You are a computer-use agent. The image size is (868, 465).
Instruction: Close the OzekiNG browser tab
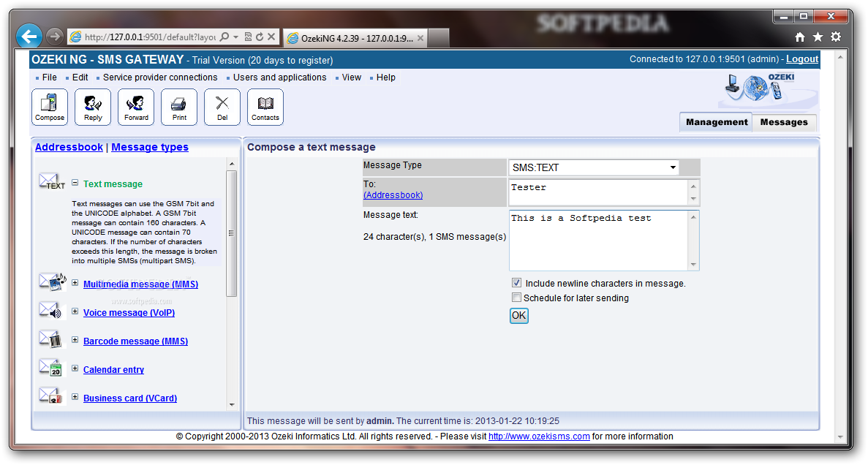[420, 38]
